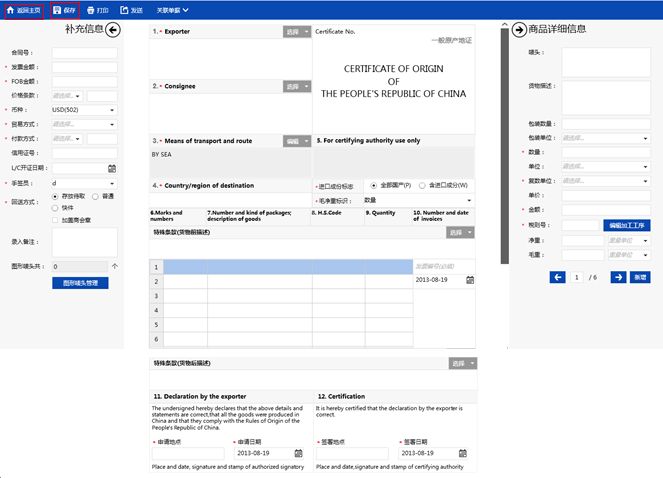
Task: Open select button for special clauses before goods description
Action: coord(460,232)
